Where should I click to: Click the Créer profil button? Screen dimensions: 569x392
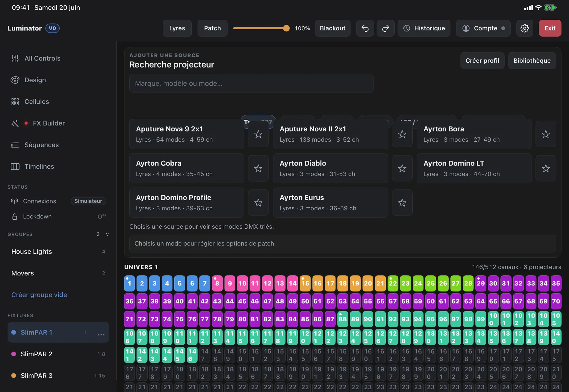coord(482,60)
